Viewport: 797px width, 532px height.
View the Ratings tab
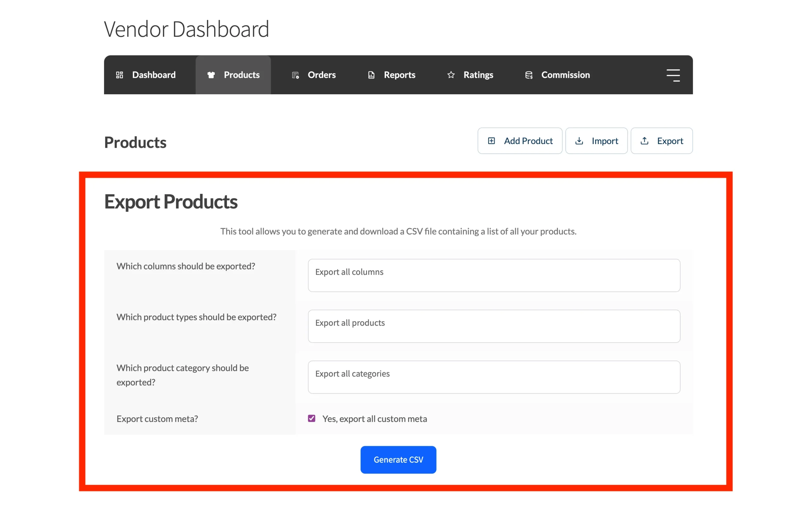pos(470,75)
